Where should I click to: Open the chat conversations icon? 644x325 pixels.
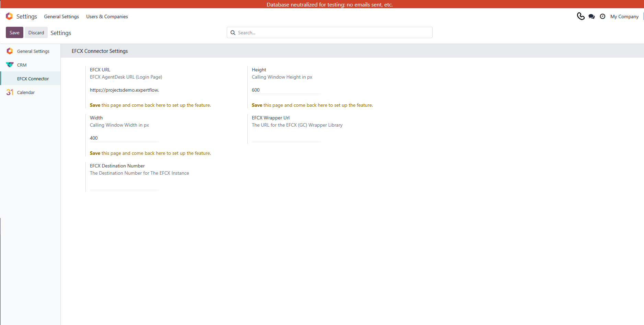[x=592, y=16]
